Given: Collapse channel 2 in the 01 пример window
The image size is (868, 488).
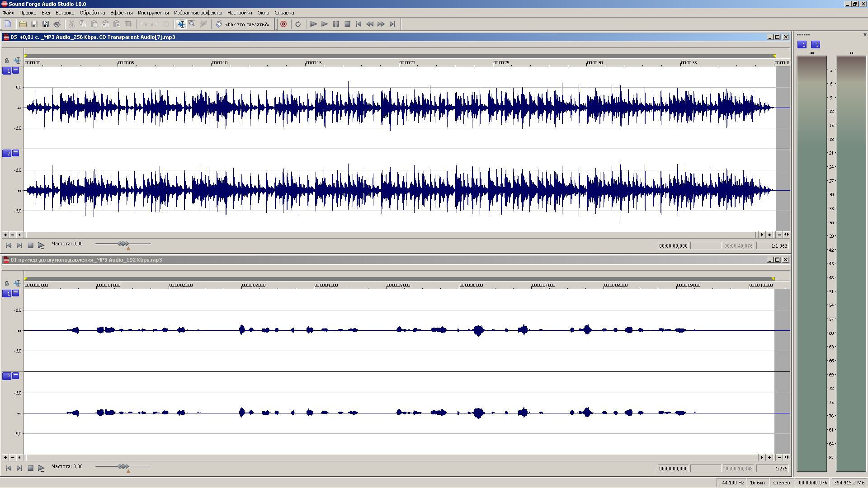Looking at the screenshot, I should point(16,375).
